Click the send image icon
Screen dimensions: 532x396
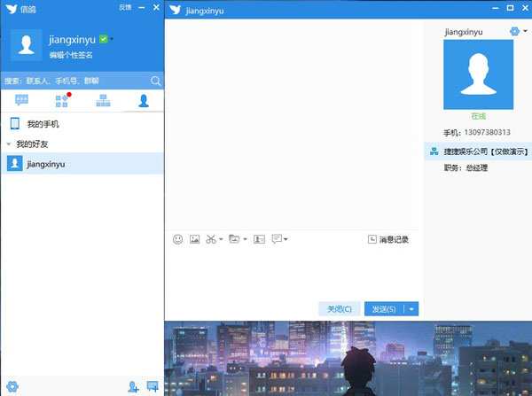[x=194, y=239]
